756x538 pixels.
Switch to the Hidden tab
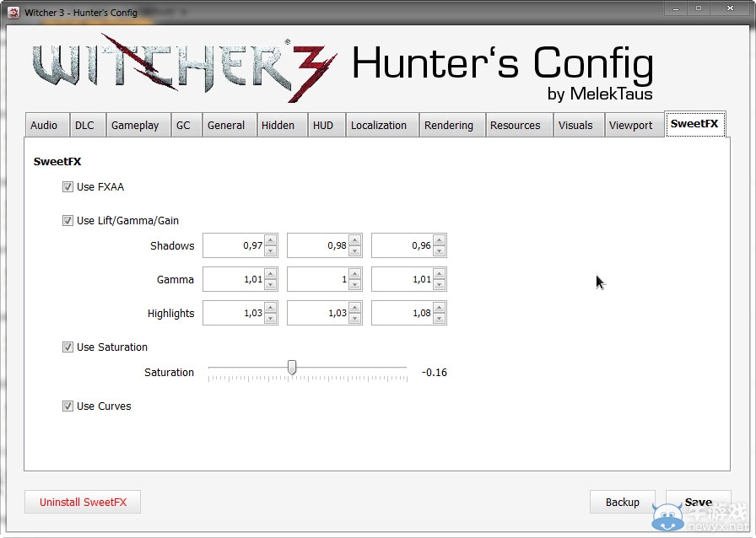point(283,126)
